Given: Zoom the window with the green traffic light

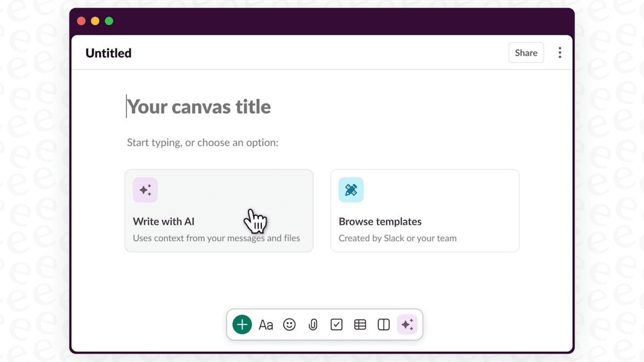Looking at the screenshot, I should tap(109, 21).
